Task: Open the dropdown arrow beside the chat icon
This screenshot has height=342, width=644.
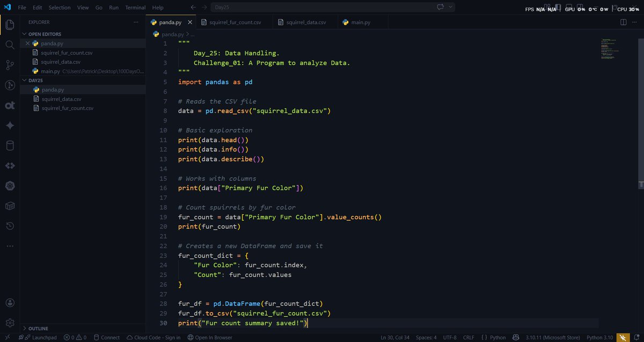Action: (451, 8)
